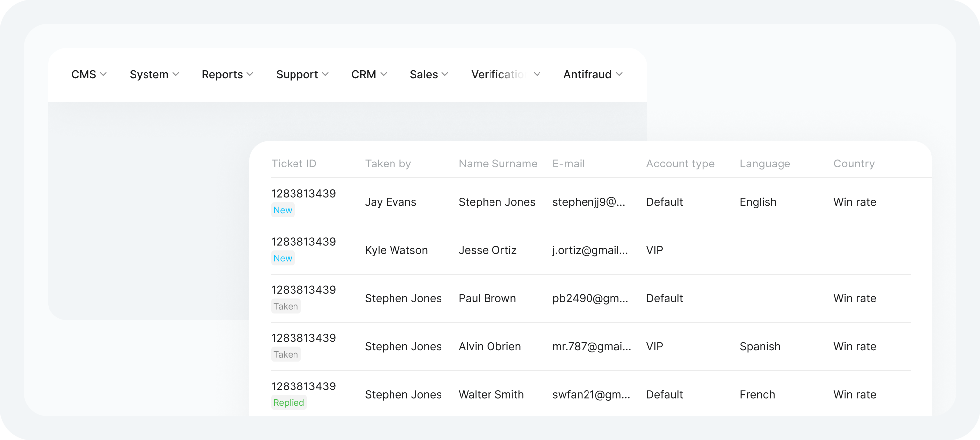Click the French language cell

click(x=757, y=394)
